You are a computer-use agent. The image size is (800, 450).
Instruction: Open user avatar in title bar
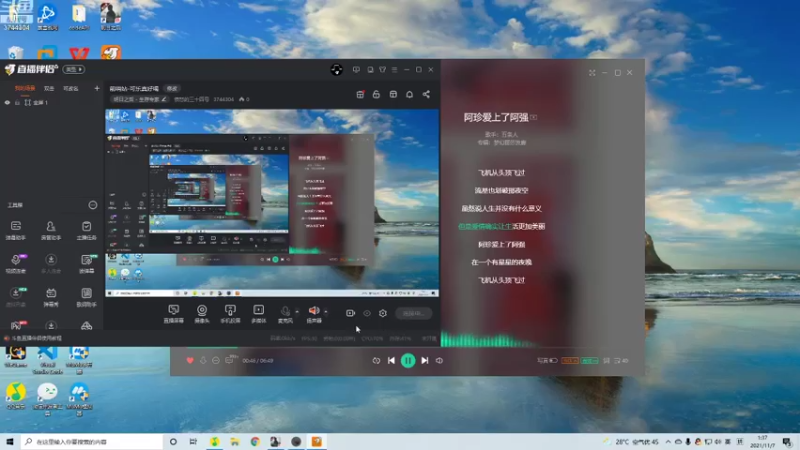click(336, 70)
